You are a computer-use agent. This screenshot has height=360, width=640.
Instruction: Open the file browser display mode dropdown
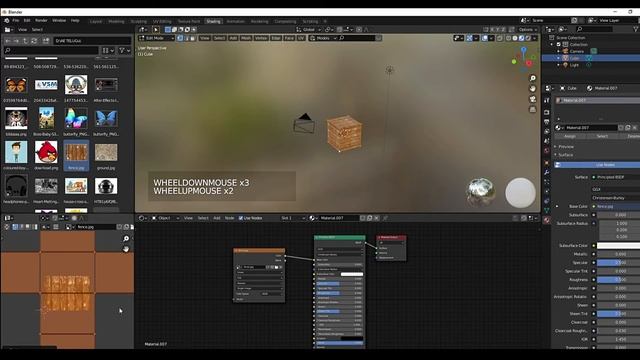coord(108,50)
